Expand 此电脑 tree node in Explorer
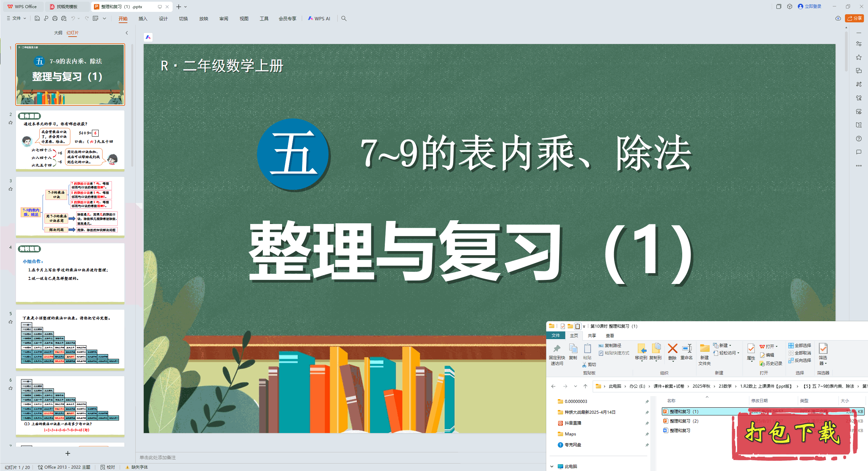Viewport: 868px width, 471px height. point(552,466)
